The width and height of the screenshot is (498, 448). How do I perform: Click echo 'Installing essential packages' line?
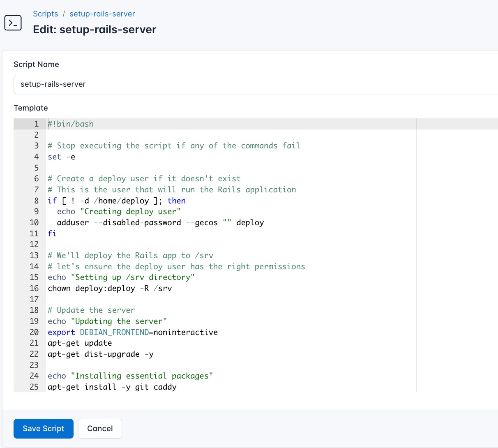point(130,376)
